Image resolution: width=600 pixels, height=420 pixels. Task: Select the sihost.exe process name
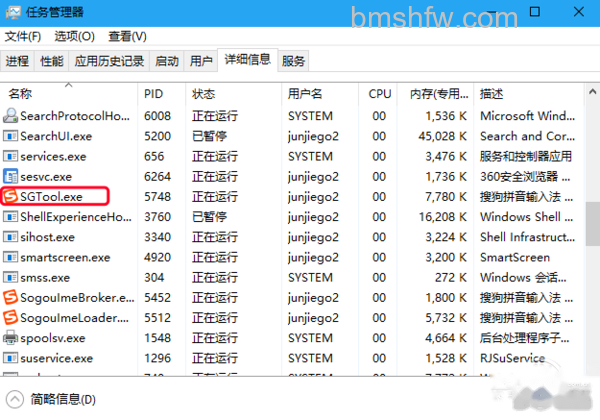point(47,237)
